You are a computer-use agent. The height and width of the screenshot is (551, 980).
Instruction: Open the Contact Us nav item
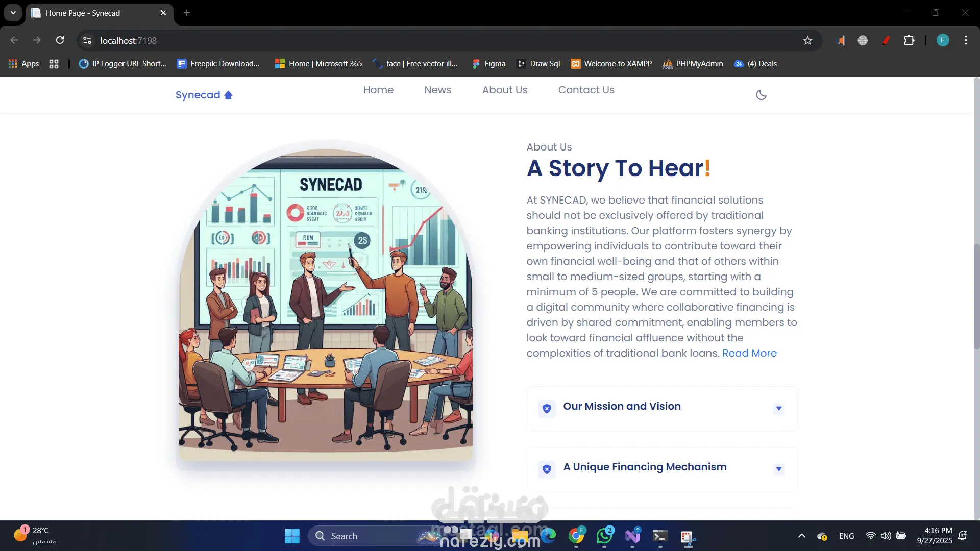[x=586, y=90]
